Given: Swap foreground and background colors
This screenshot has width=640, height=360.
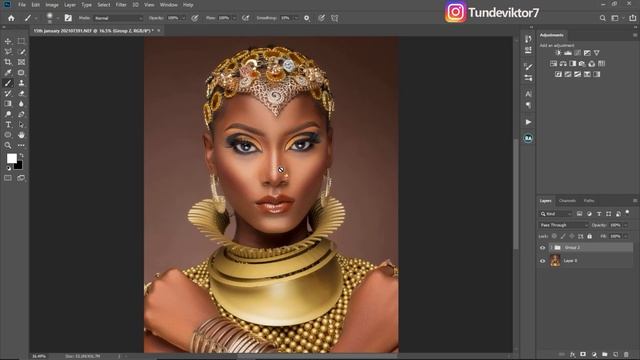Looking at the screenshot, I should [21, 155].
